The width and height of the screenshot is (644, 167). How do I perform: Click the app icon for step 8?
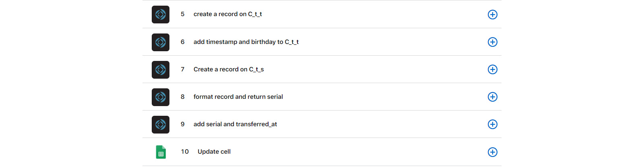(x=161, y=97)
